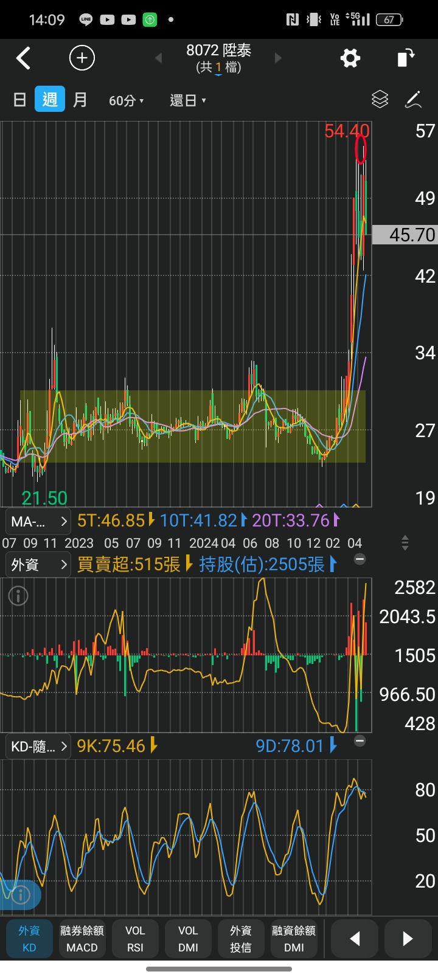Open the chart layers icon

tap(380, 100)
